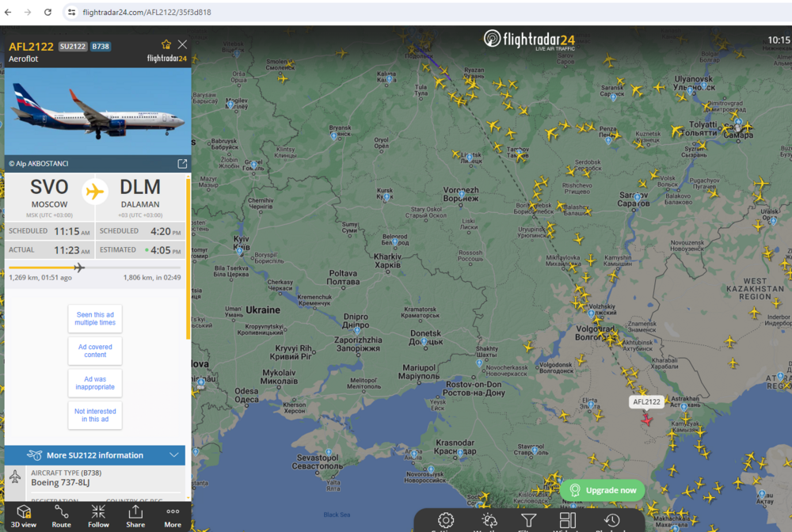Open the 3D view of the flight
The width and height of the screenshot is (792, 532).
coord(24,516)
